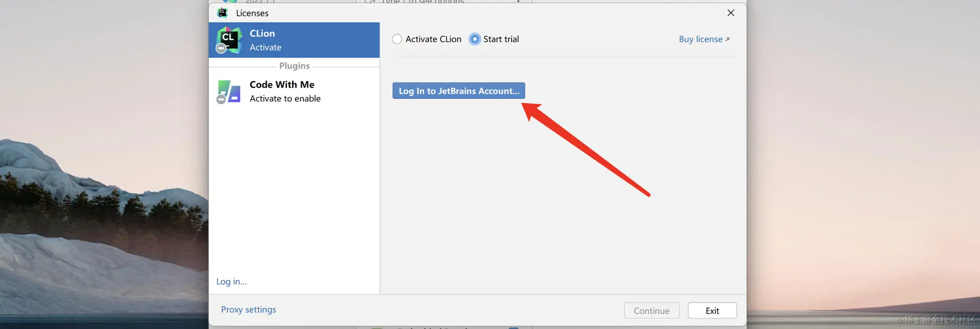Image resolution: width=980 pixels, height=329 pixels.
Task: Click the CLion logo in the title bar
Action: click(222, 12)
